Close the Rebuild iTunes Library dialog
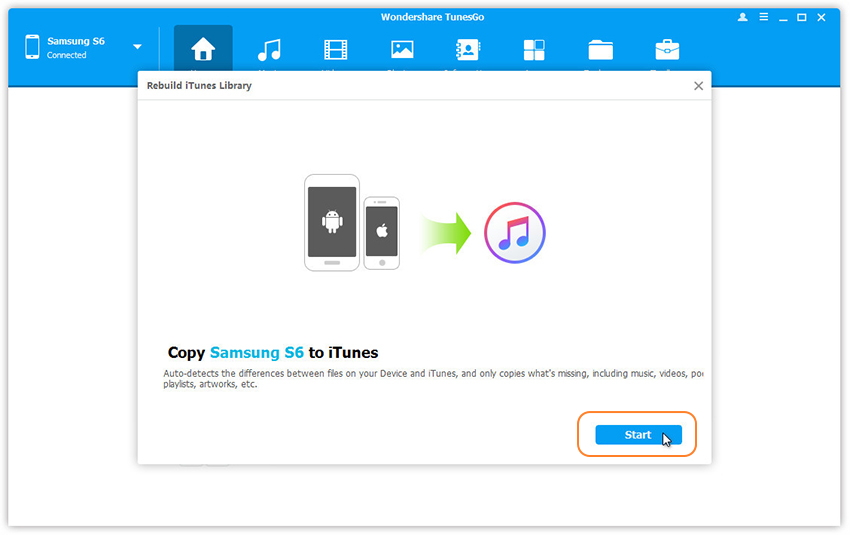This screenshot has width=850, height=535. pyautogui.click(x=698, y=86)
